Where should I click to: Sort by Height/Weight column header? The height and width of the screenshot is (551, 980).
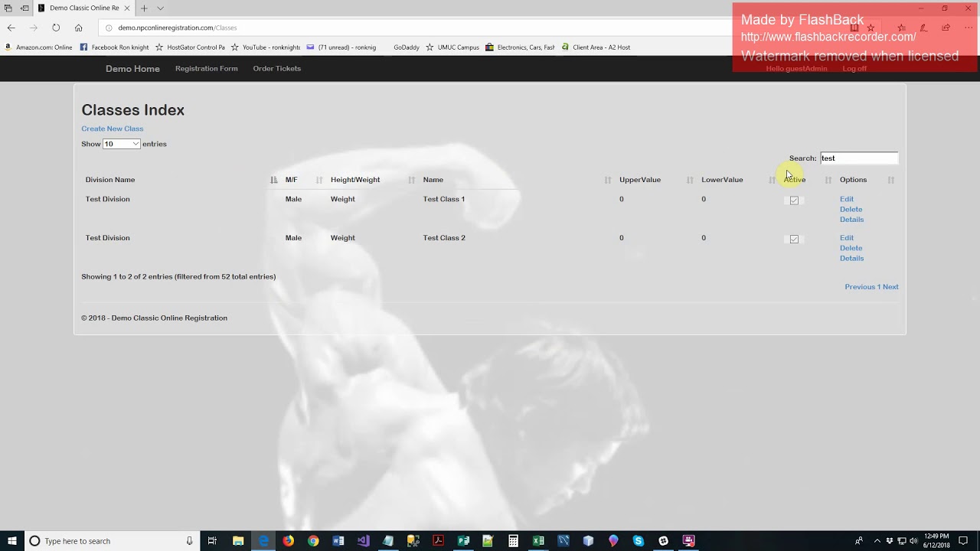point(372,180)
